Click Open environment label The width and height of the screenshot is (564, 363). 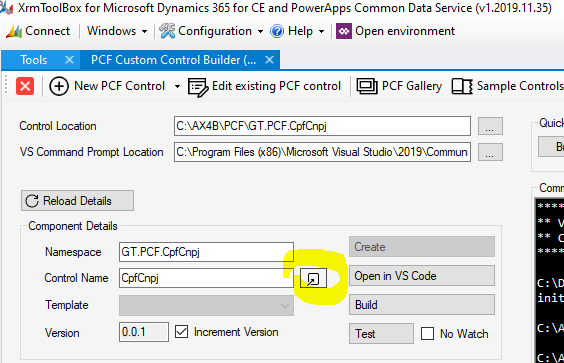click(405, 31)
